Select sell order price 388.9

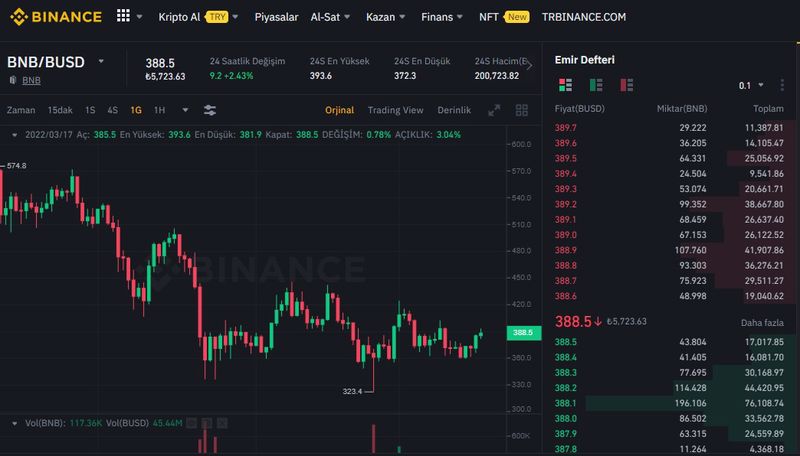coord(566,250)
